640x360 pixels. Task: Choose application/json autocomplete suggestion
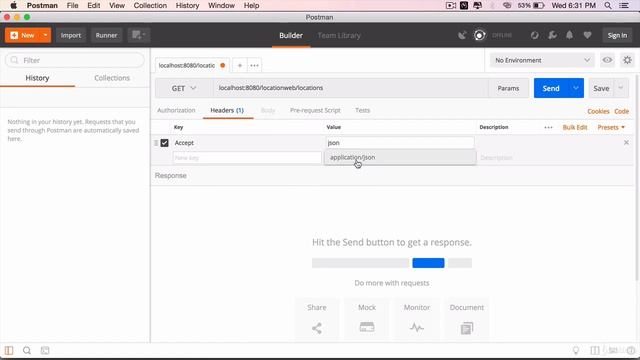(x=400, y=158)
